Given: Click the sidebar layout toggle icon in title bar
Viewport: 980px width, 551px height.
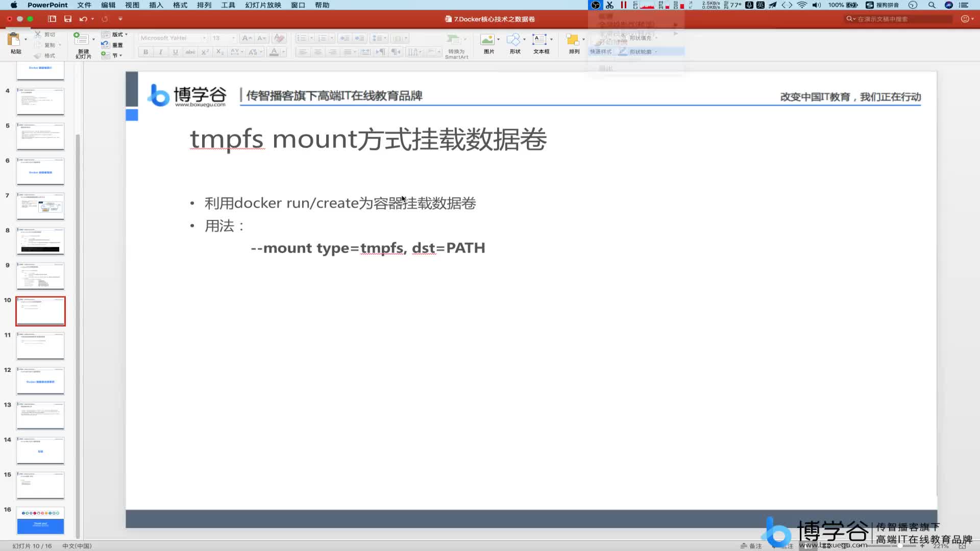Looking at the screenshot, I should click(x=52, y=19).
